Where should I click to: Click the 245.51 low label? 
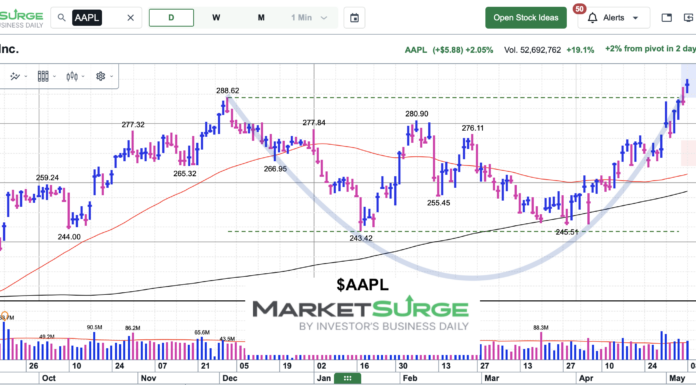[x=567, y=232]
